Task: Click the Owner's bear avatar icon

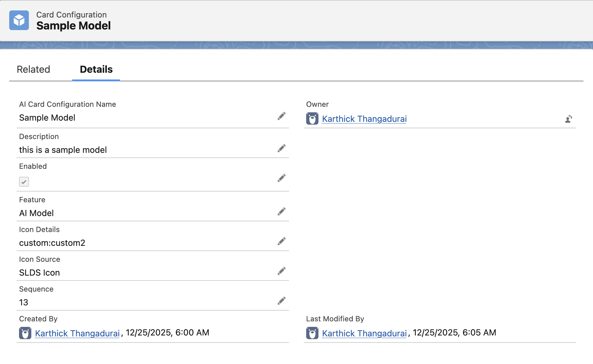Action: tap(312, 119)
